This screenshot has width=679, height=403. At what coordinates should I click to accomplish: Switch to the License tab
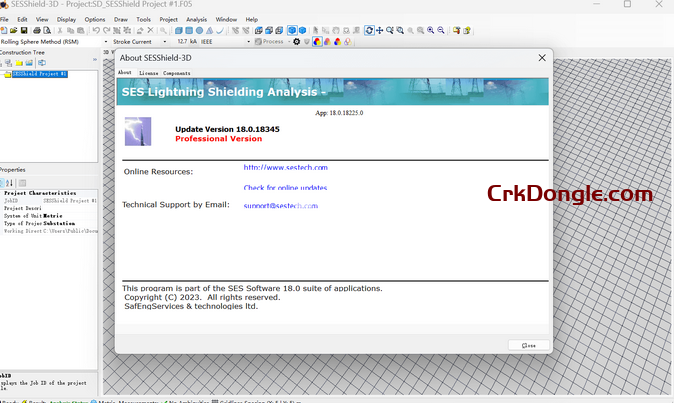click(148, 73)
